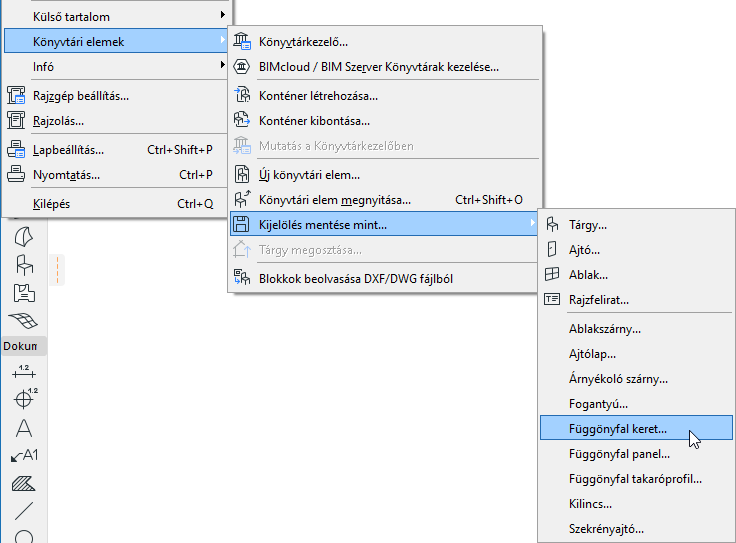
Task: Choose Rajzolás from the menu
Action: [115, 121]
